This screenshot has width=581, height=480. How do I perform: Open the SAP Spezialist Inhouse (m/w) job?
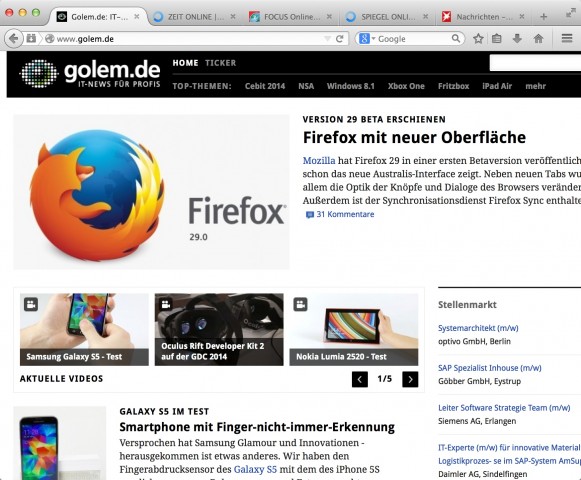pyautogui.click(x=489, y=368)
